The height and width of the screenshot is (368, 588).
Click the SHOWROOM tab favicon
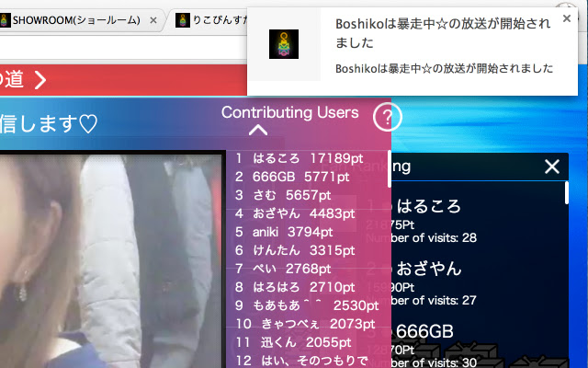coord(6,19)
